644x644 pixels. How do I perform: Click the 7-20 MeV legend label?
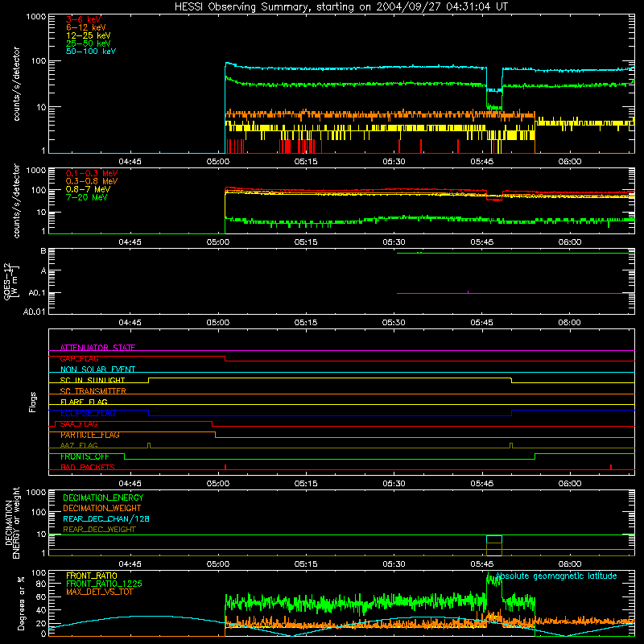pos(86,197)
